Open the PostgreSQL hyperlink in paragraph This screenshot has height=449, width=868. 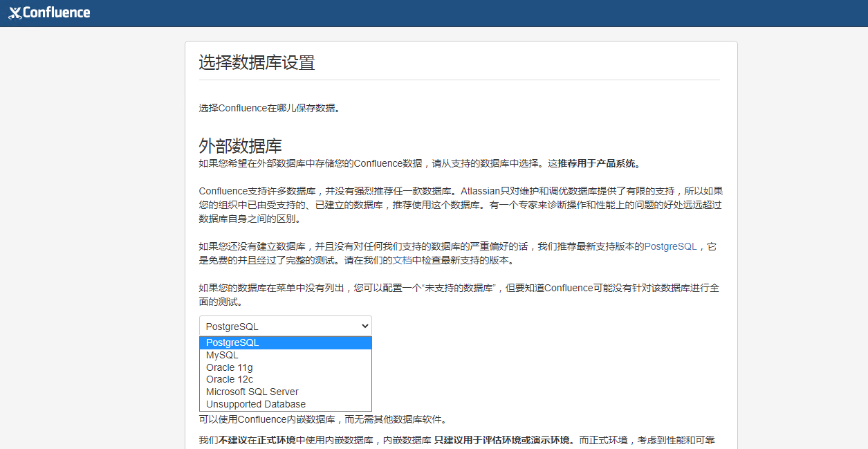[x=670, y=246]
